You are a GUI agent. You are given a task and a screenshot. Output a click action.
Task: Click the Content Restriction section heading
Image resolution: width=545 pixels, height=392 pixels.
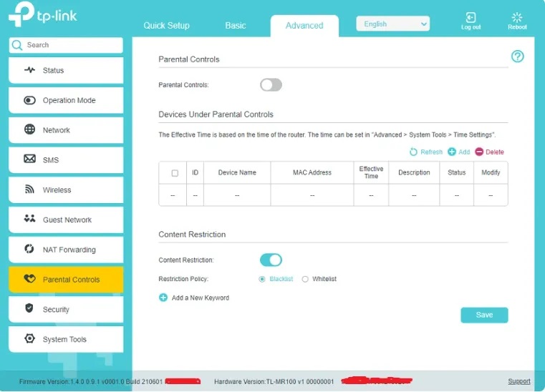[192, 235]
